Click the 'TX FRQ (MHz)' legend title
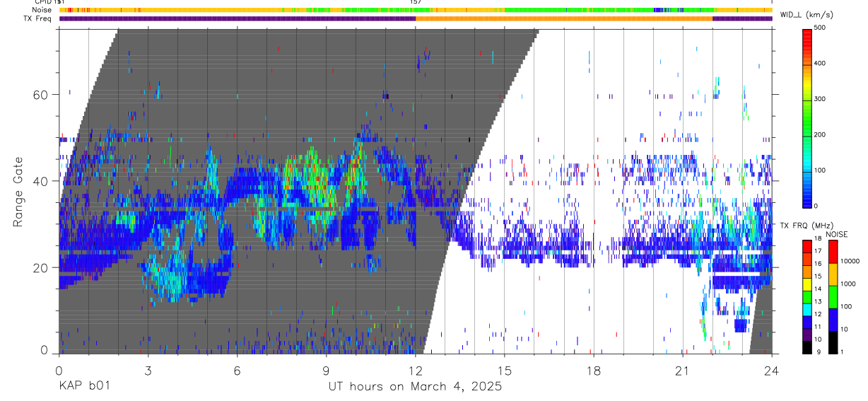 (x=807, y=226)
